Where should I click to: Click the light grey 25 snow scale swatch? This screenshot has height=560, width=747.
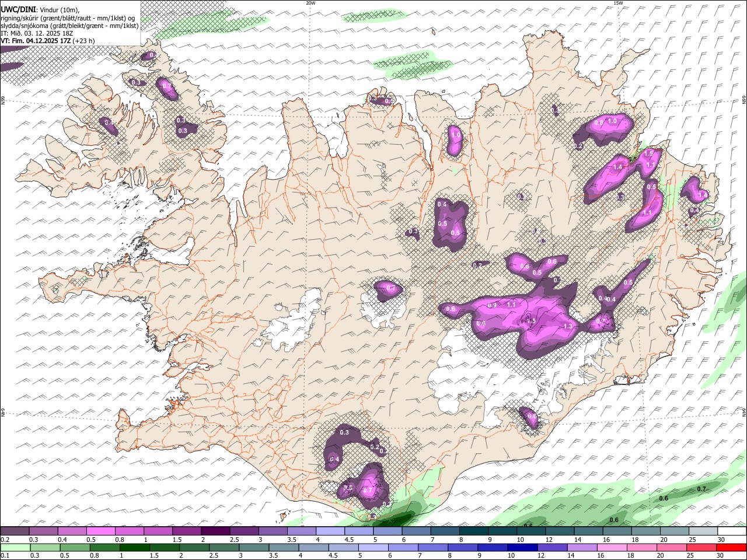(703, 531)
